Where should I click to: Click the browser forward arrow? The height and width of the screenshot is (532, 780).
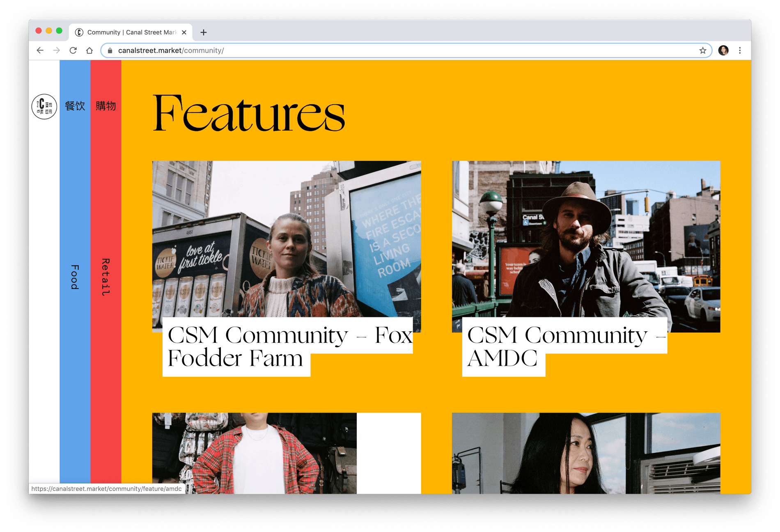57,50
